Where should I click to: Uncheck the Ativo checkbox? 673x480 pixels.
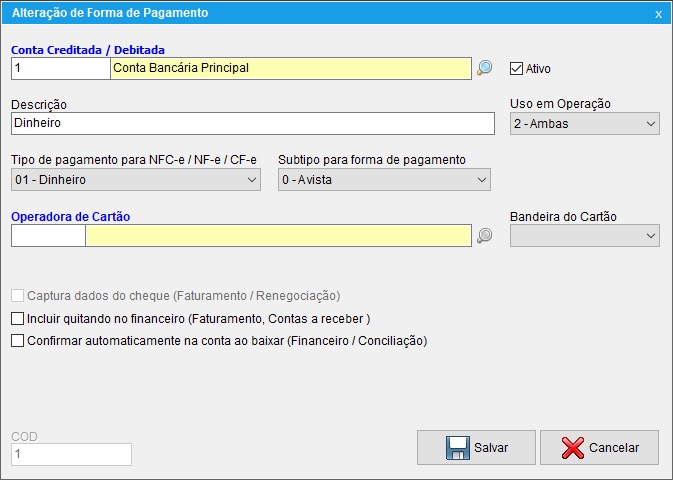click(x=516, y=69)
